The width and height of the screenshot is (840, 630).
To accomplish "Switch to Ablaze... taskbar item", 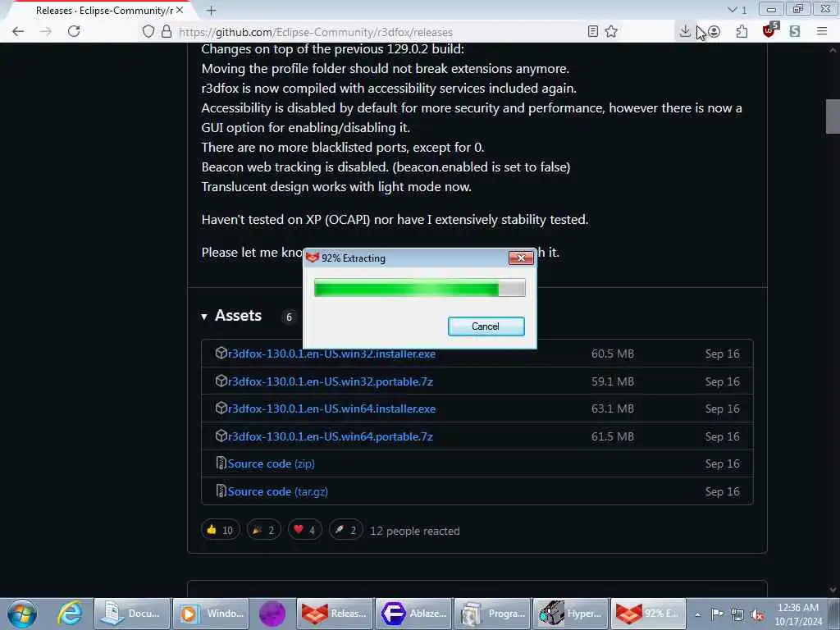I will click(413, 614).
